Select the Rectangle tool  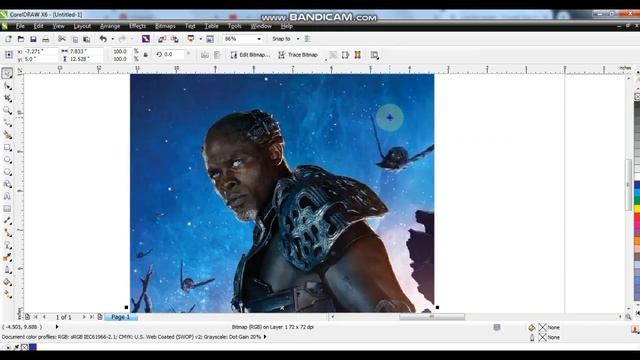pos(7,147)
